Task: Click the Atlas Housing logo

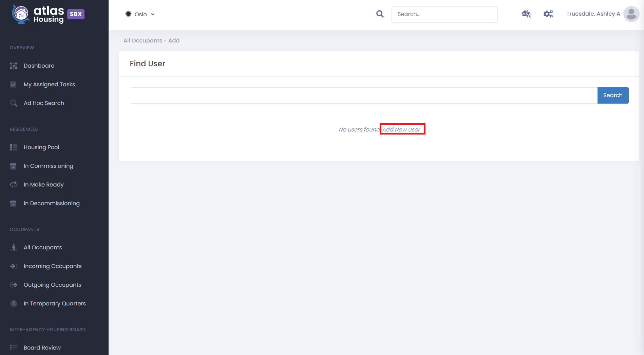Action: click(38, 14)
